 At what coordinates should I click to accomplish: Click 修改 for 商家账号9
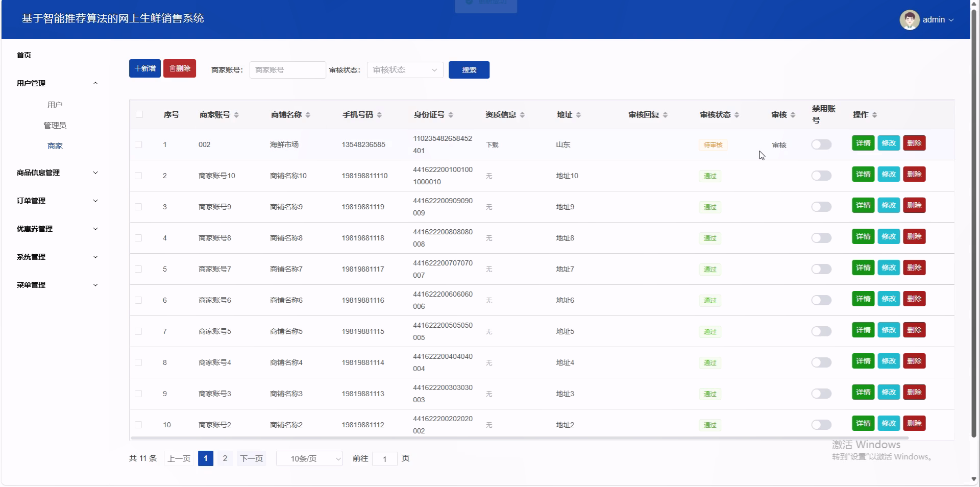pyautogui.click(x=889, y=205)
